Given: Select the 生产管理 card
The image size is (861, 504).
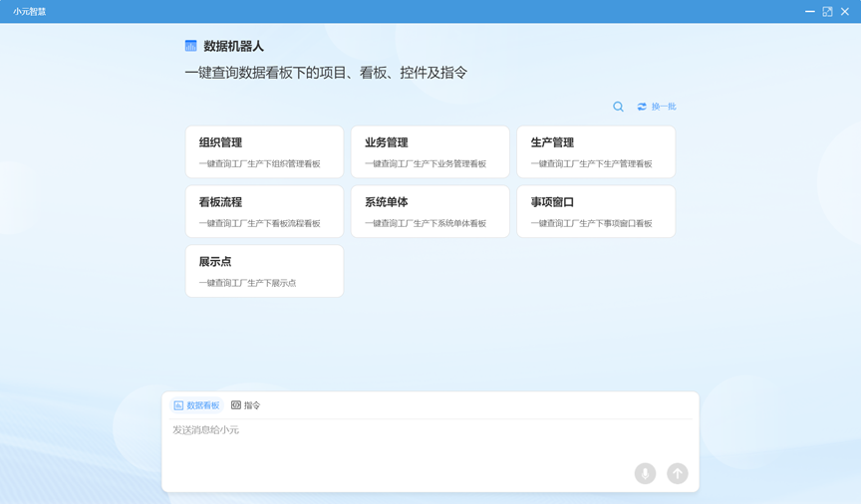Looking at the screenshot, I should pyautogui.click(x=596, y=151).
